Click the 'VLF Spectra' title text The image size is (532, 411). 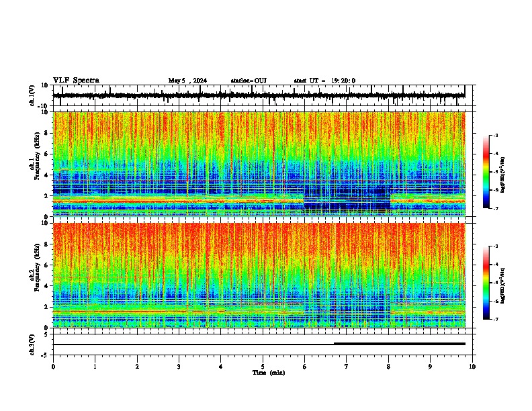pos(76,81)
